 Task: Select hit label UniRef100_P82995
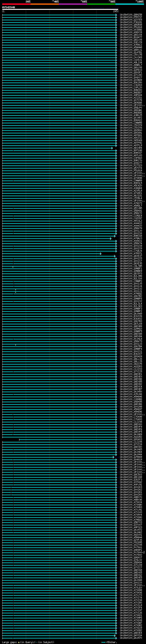pos(131,543)
